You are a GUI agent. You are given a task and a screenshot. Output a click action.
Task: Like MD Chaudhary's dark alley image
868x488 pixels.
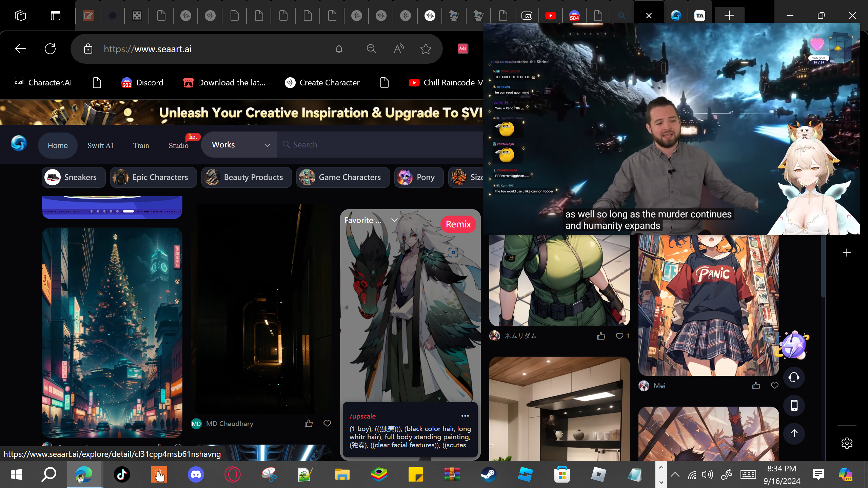pyautogui.click(x=309, y=423)
